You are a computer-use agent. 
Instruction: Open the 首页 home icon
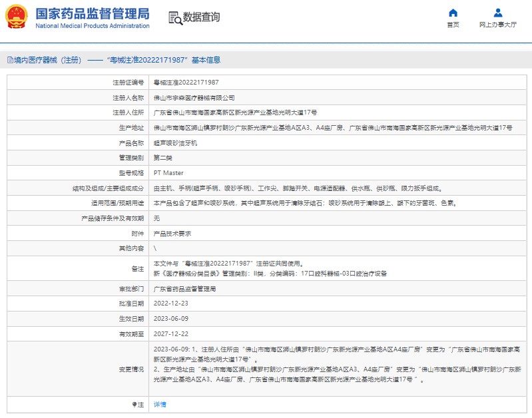pos(453,13)
